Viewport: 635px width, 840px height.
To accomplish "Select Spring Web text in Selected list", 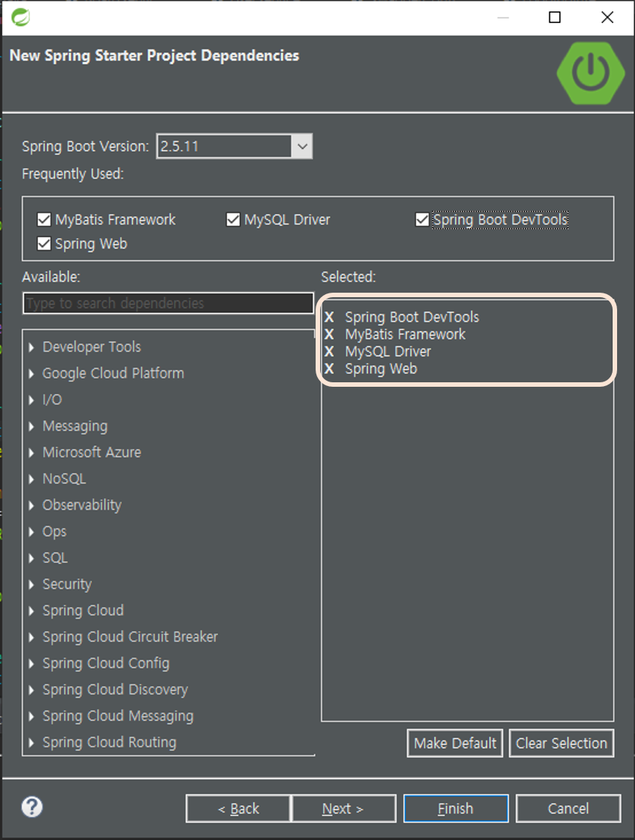I will [x=381, y=369].
